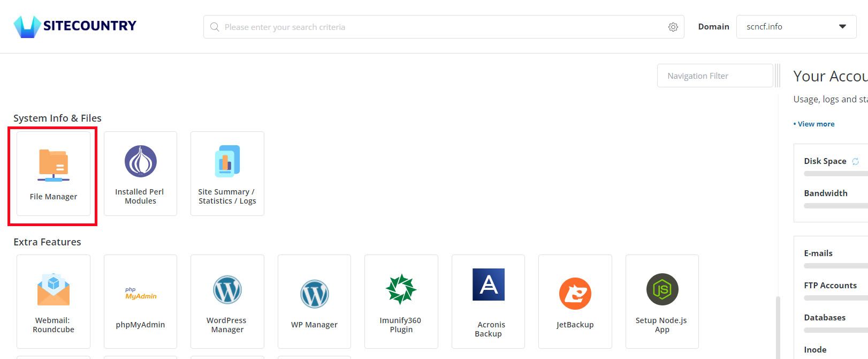Open the File Manager icon
The width and height of the screenshot is (868, 359).
click(54, 165)
